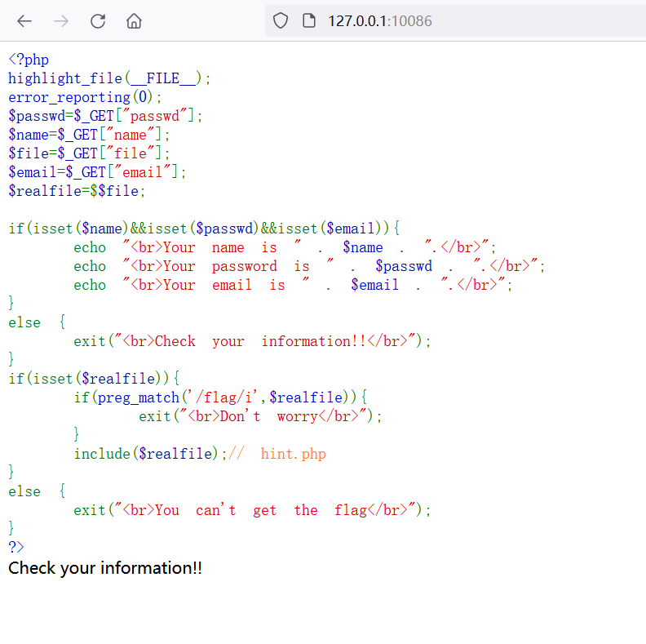Click the opening <?php tag
Image resolution: width=646 pixels, height=644 pixels.
(x=29, y=60)
